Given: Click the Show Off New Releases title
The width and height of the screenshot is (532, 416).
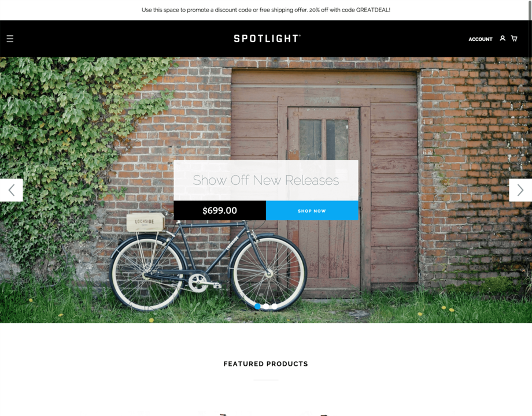Looking at the screenshot, I should tap(266, 180).
